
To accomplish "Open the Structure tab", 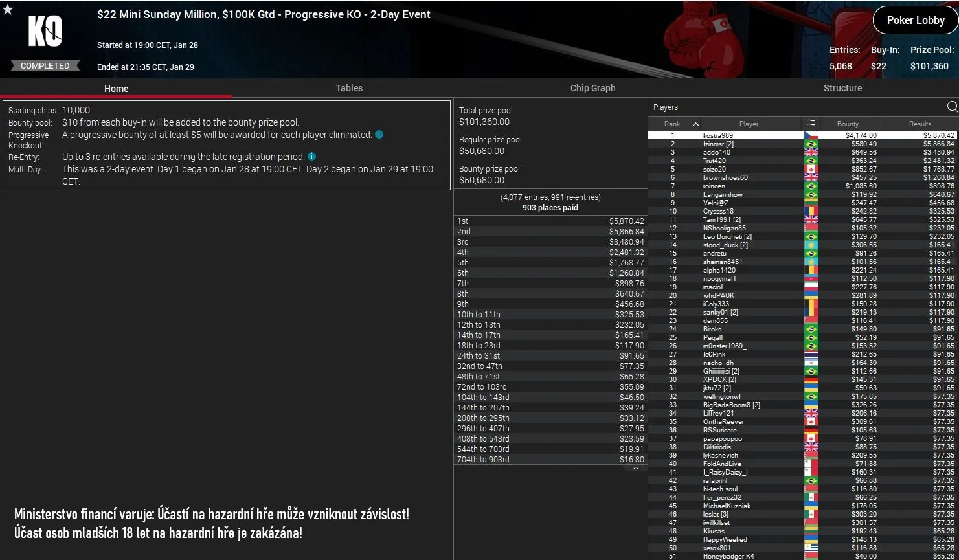I will click(x=842, y=88).
